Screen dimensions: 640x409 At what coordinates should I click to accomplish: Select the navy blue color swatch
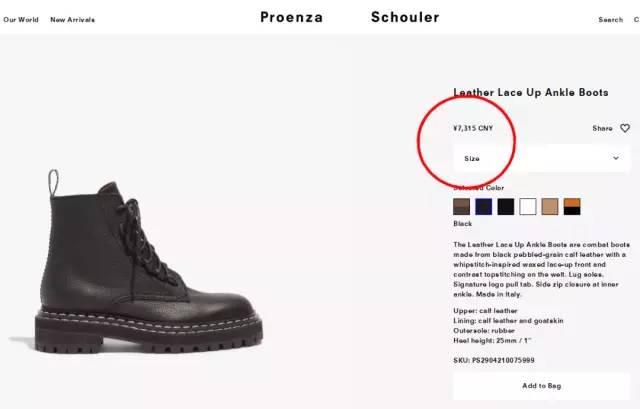tap(484, 207)
